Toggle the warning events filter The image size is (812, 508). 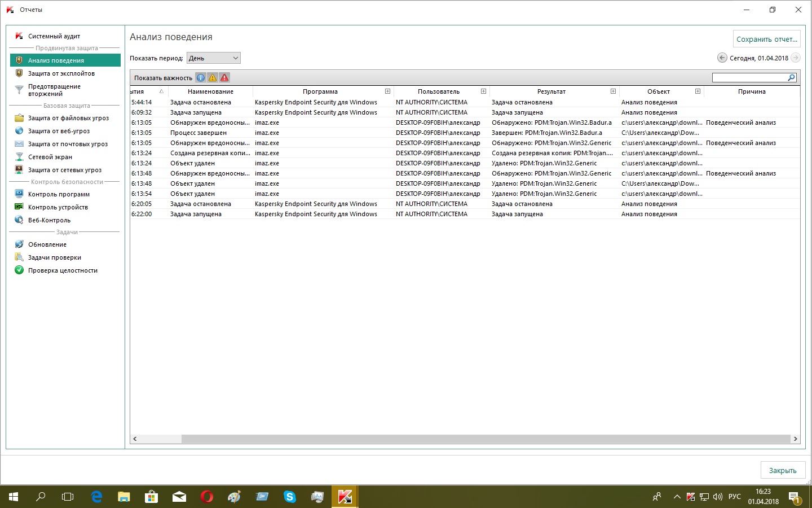pyautogui.click(x=213, y=78)
